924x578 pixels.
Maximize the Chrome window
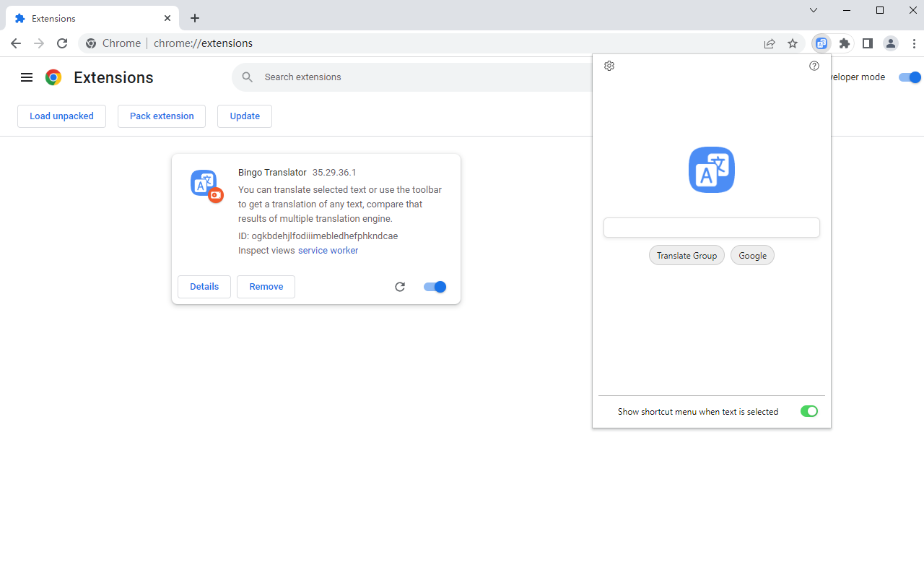pyautogui.click(x=880, y=10)
